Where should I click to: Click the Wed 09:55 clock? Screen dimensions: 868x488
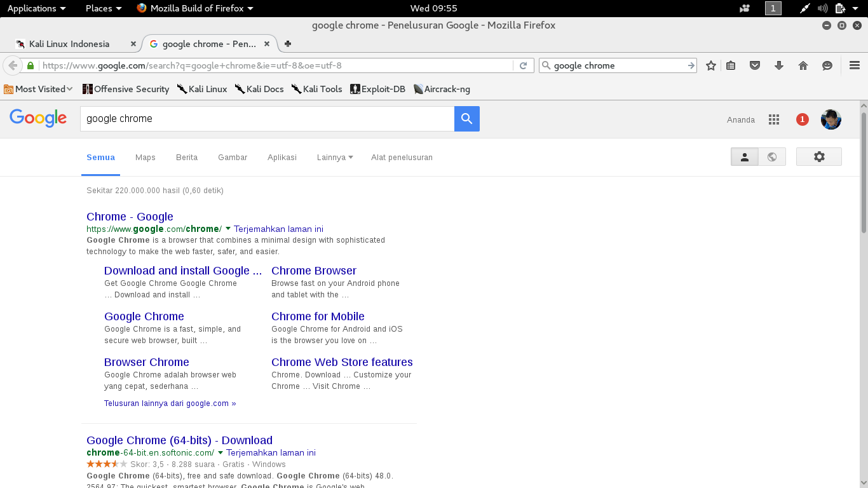point(433,8)
